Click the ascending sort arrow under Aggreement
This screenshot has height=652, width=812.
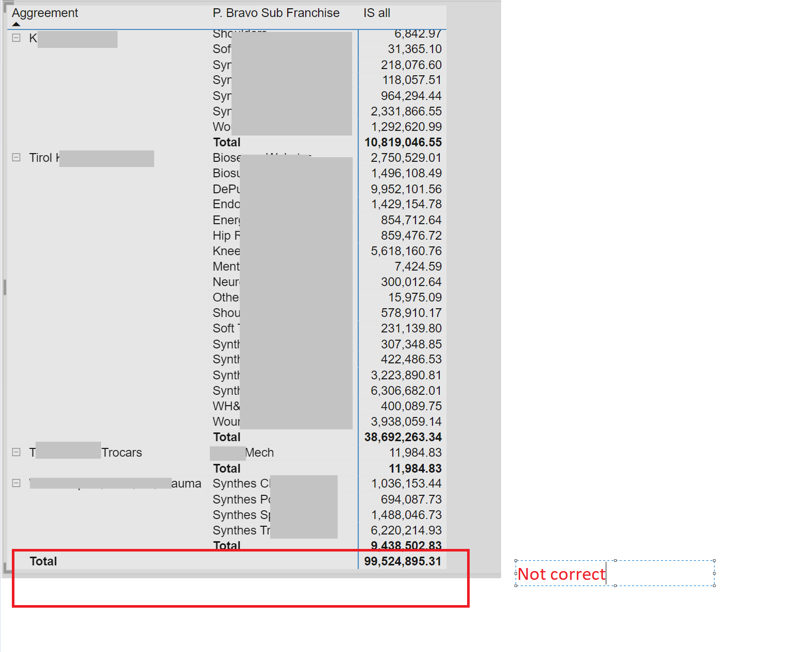pyautogui.click(x=16, y=24)
